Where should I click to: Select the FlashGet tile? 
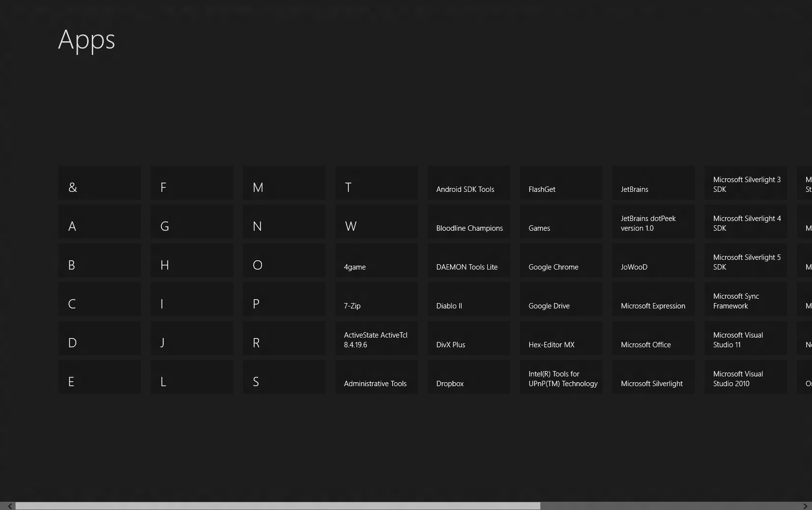[561, 183]
